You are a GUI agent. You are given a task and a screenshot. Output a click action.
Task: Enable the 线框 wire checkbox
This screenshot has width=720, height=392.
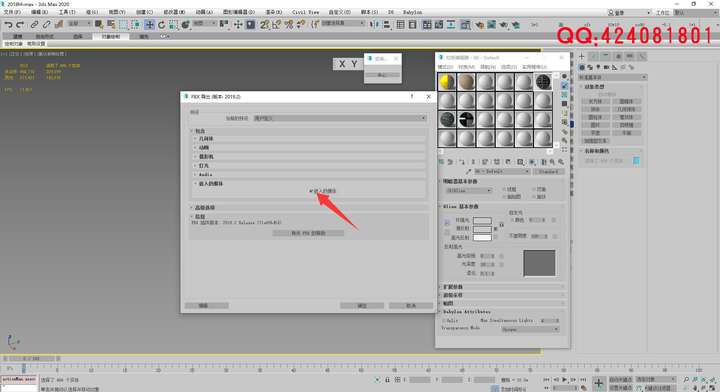pyautogui.click(x=504, y=189)
